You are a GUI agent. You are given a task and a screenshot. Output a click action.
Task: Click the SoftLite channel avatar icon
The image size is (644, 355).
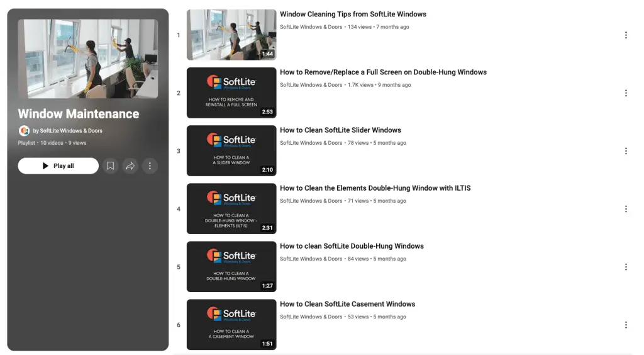[x=25, y=131]
